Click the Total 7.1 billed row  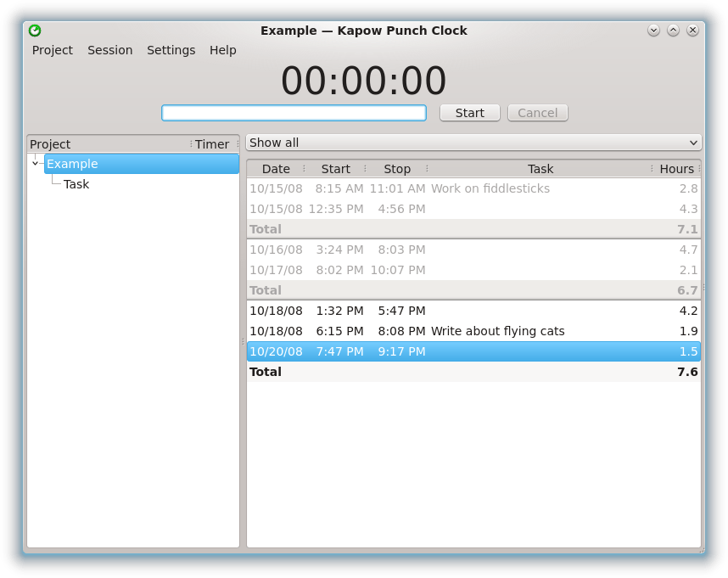[x=473, y=229]
